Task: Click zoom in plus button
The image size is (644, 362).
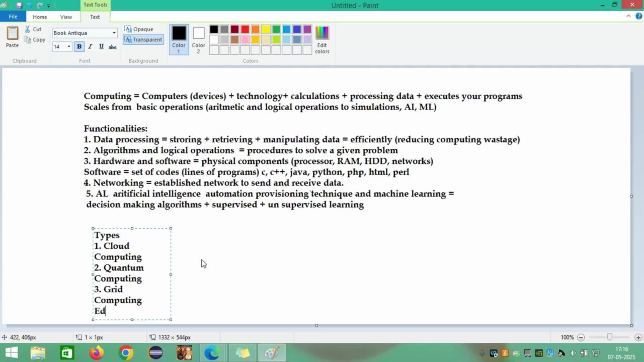Action: pos(638,337)
